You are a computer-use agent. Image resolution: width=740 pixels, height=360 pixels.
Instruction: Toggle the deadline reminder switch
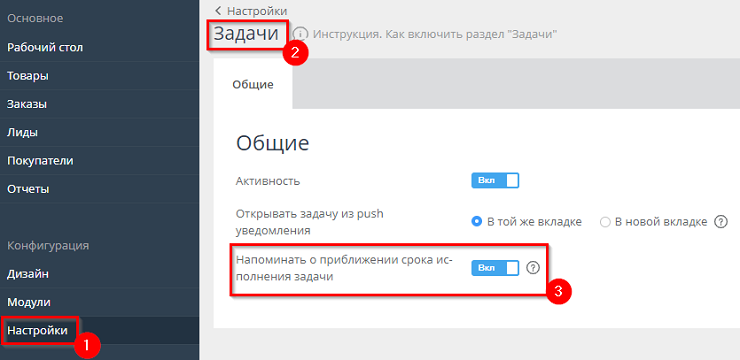[x=495, y=268]
